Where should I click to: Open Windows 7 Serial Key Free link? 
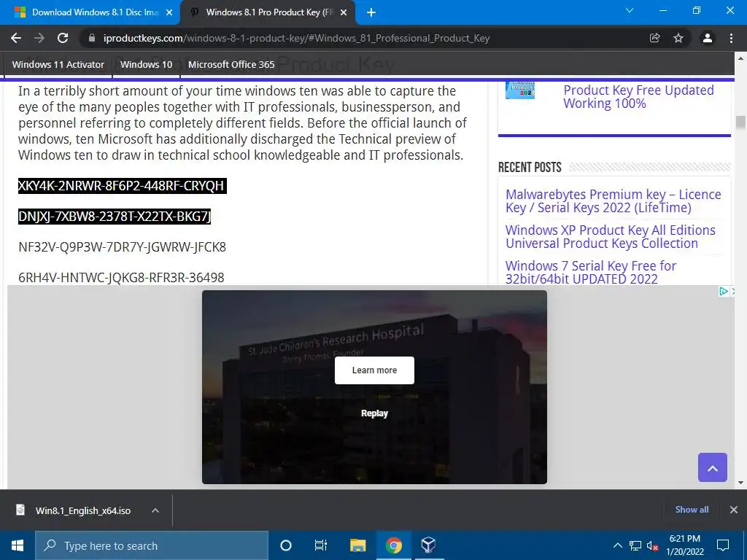pyautogui.click(x=591, y=273)
